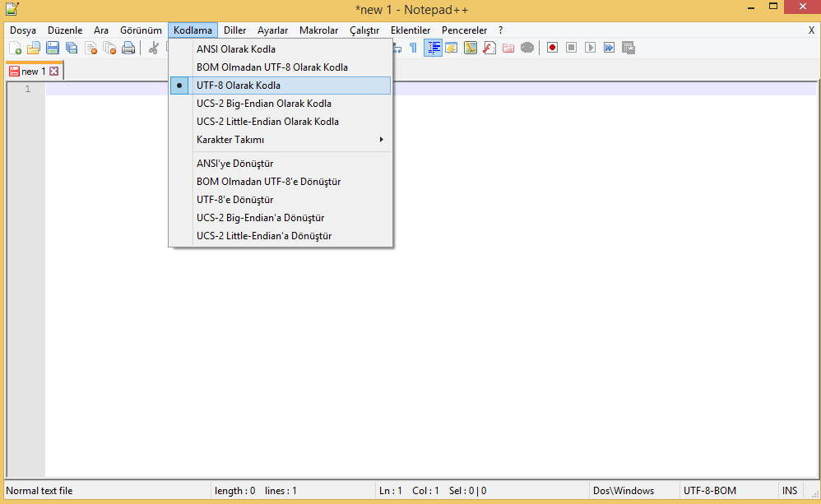Click Ln : 1 Col : 1 status text
This screenshot has width=821, height=504.
click(409, 491)
